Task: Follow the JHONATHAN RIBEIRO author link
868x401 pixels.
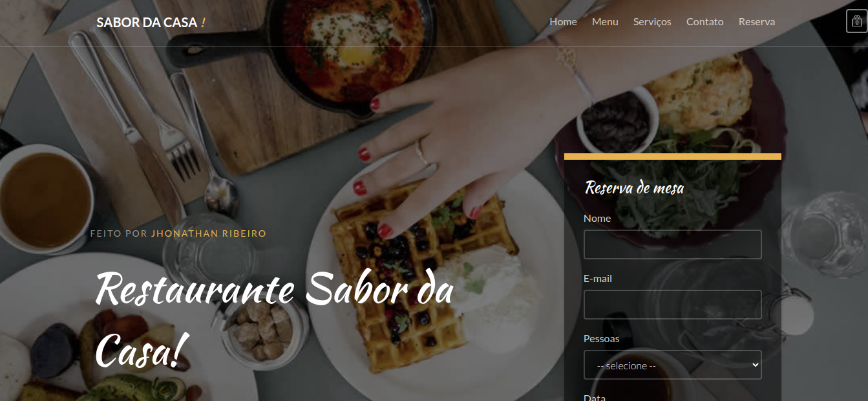Action: click(209, 233)
